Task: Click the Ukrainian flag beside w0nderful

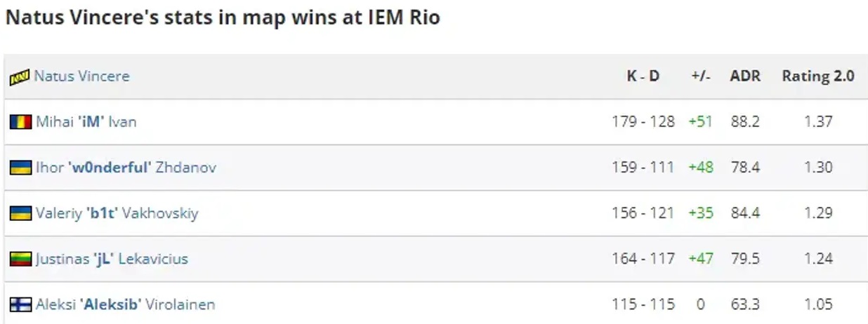Action: point(20,168)
